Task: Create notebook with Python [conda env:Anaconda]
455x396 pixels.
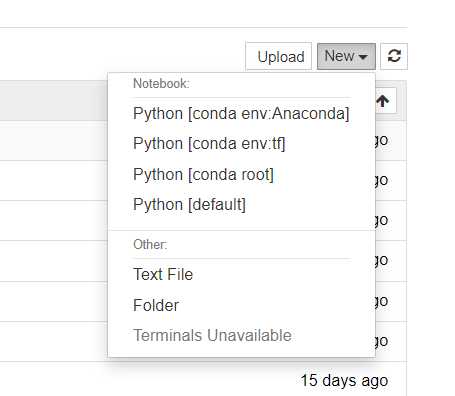Action: click(241, 114)
